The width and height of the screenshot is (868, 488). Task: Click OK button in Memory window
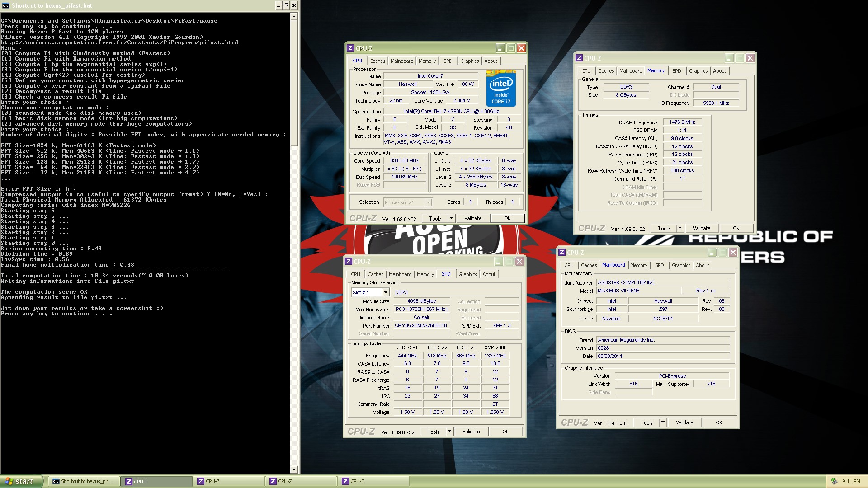point(736,228)
